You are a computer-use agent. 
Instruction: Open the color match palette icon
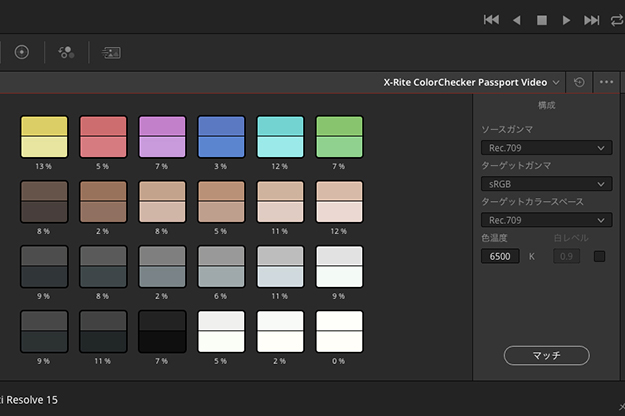(x=110, y=52)
